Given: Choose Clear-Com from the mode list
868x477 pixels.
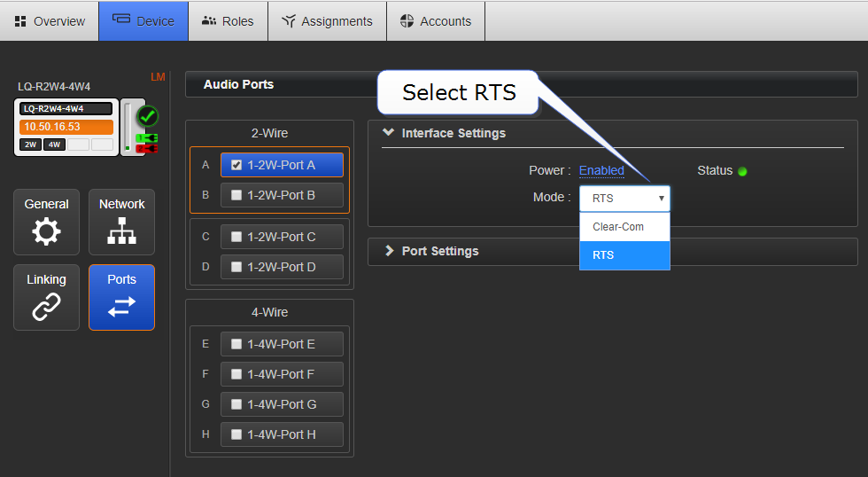Looking at the screenshot, I should click(618, 227).
